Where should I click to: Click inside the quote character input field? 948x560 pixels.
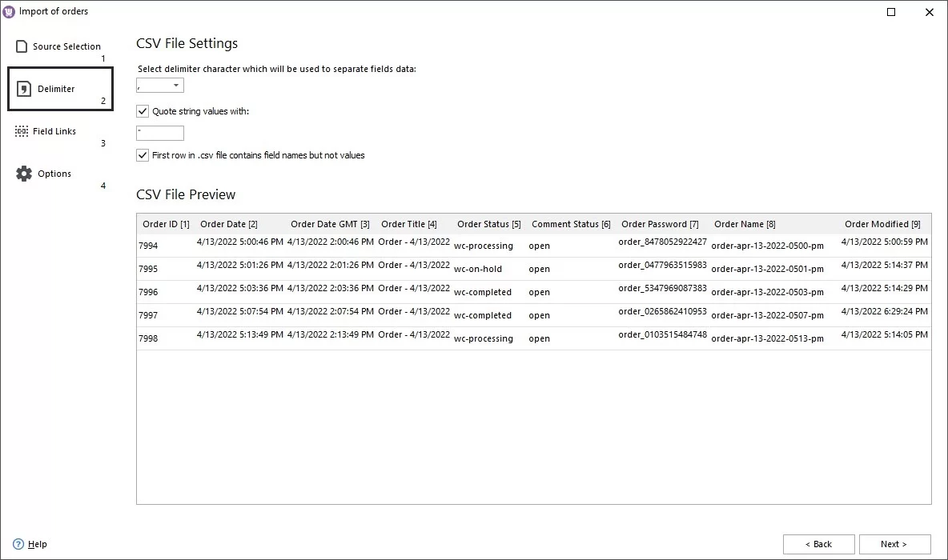[159, 132]
